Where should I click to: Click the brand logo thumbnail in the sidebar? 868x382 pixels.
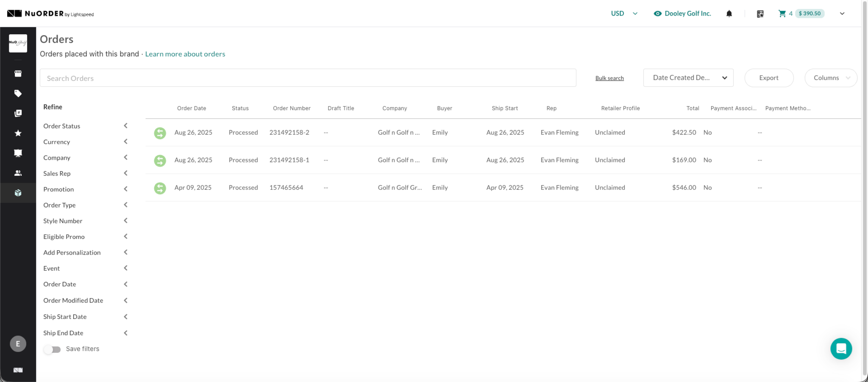coord(18,43)
